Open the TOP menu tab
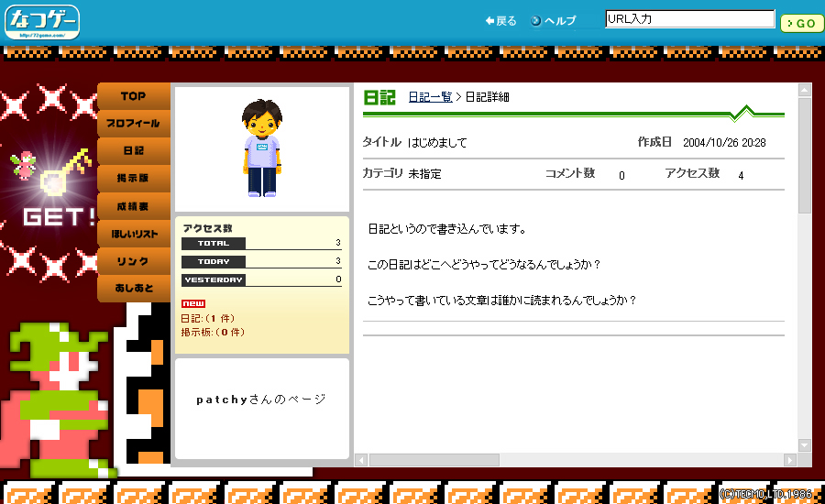The height and width of the screenshot is (504, 825). click(x=134, y=96)
